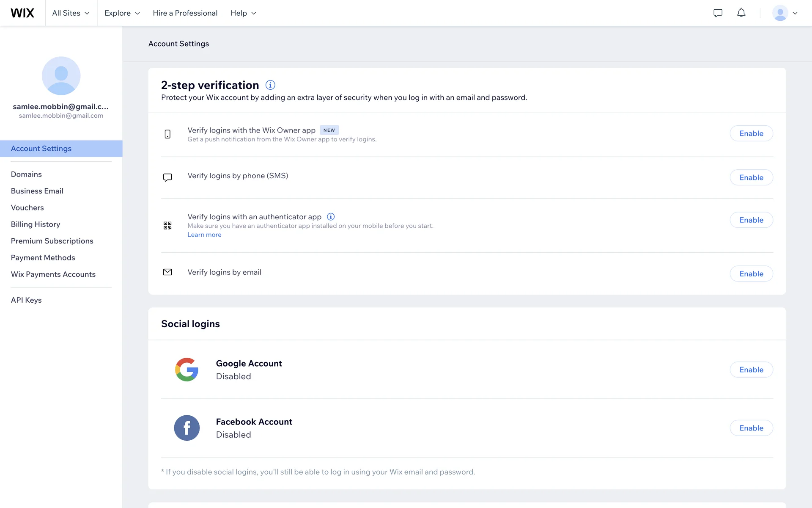Click the Facebook logo icon
The height and width of the screenshot is (508, 812).
click(187, 428)
